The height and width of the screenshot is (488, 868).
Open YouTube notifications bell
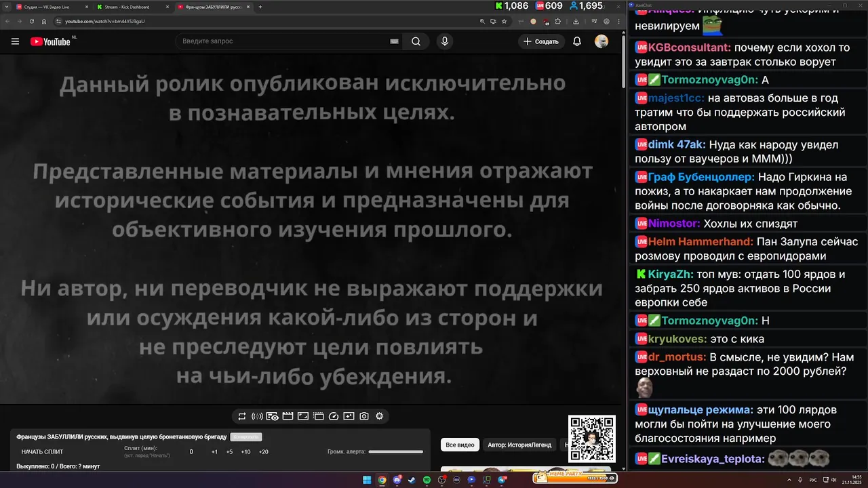coord(577,41)
